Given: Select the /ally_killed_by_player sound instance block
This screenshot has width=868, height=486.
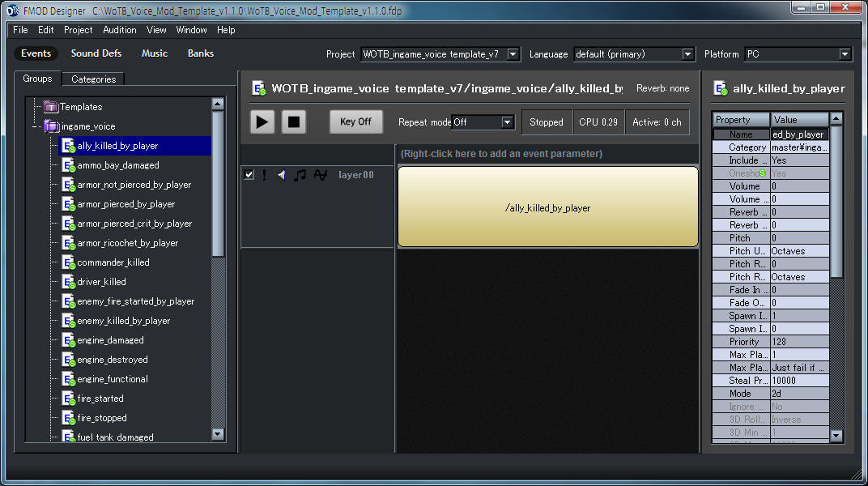Looking at the screenshot, I should [548, 207].
